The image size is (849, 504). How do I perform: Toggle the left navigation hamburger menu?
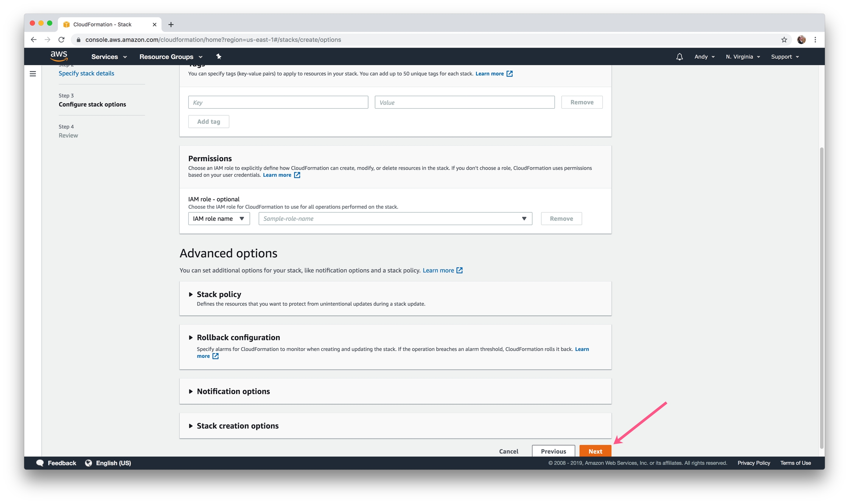[33, 74]
